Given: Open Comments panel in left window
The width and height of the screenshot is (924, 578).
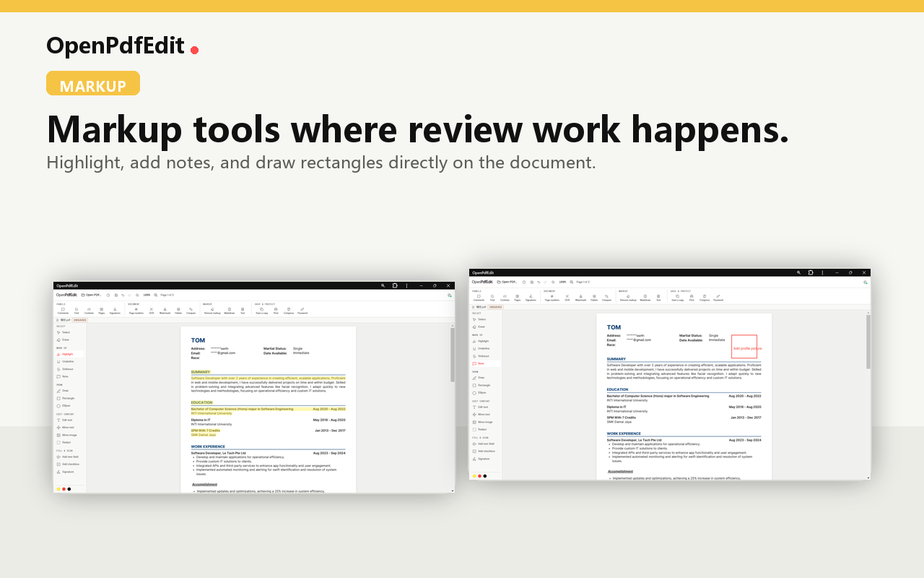Looking at the screenshot, I should (63, 311).
